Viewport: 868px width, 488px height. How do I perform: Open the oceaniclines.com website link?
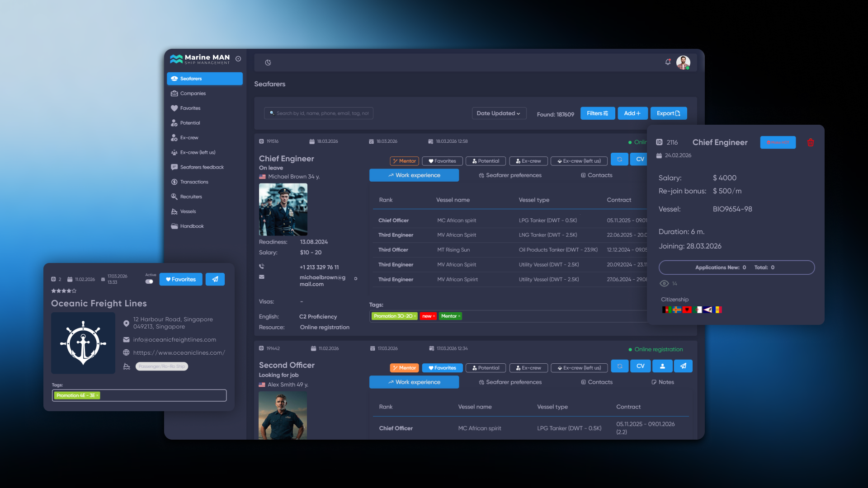(x=179, y=353)
